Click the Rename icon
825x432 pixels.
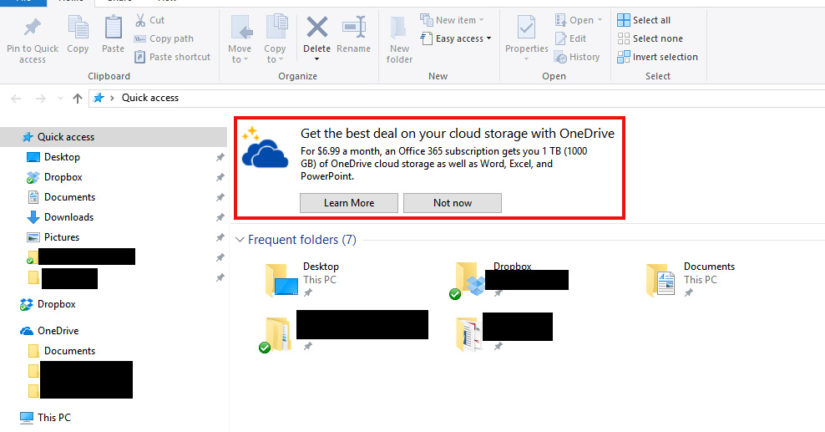click(x=354, y=27)
